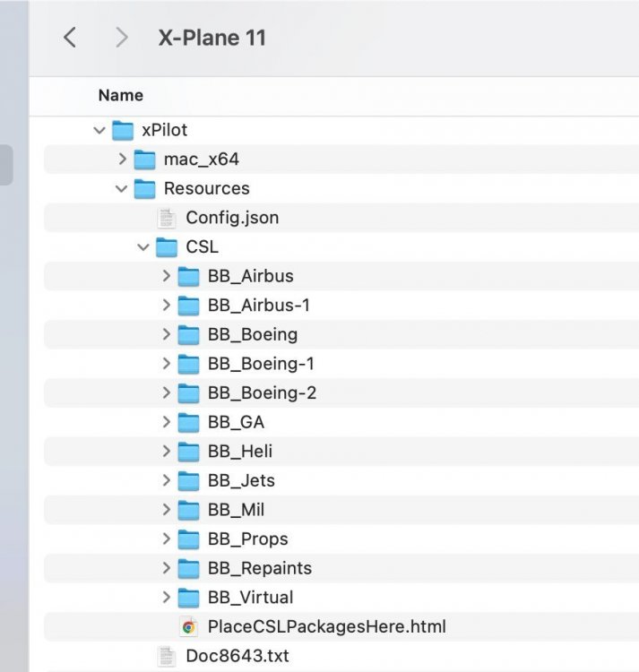Click the BB_Boeing-1 folder icon
Viewport: 639px width, 672px height.
pos(188,364)
